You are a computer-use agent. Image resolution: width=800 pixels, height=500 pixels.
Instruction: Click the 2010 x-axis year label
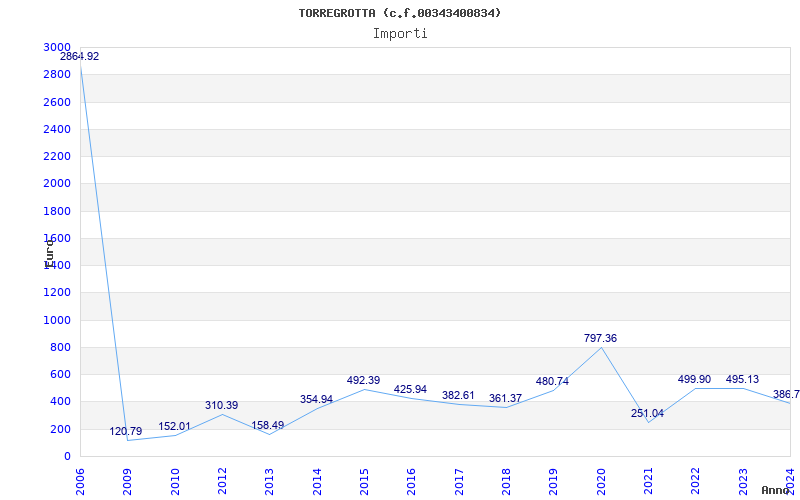pos(175,482)
